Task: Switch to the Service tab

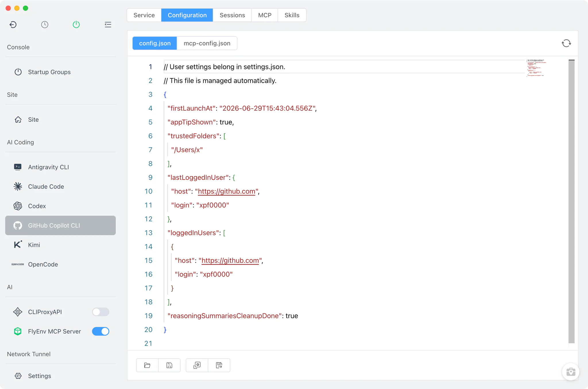Action: [x=144, y=15]
